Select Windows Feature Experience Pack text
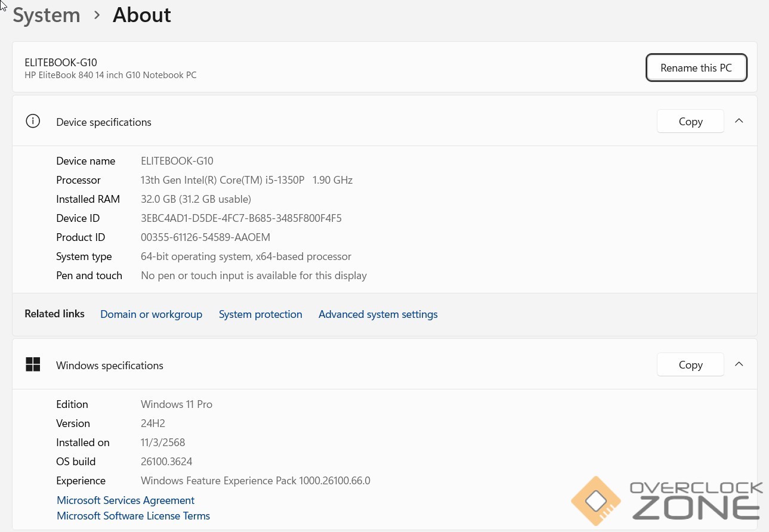The height and width of the screenshot is (532, 769). [x=255, y=481]
